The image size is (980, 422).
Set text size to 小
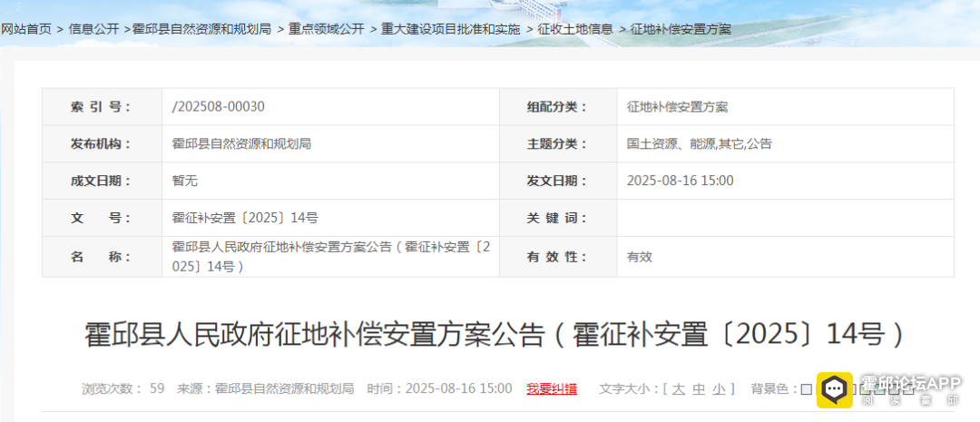719,388
